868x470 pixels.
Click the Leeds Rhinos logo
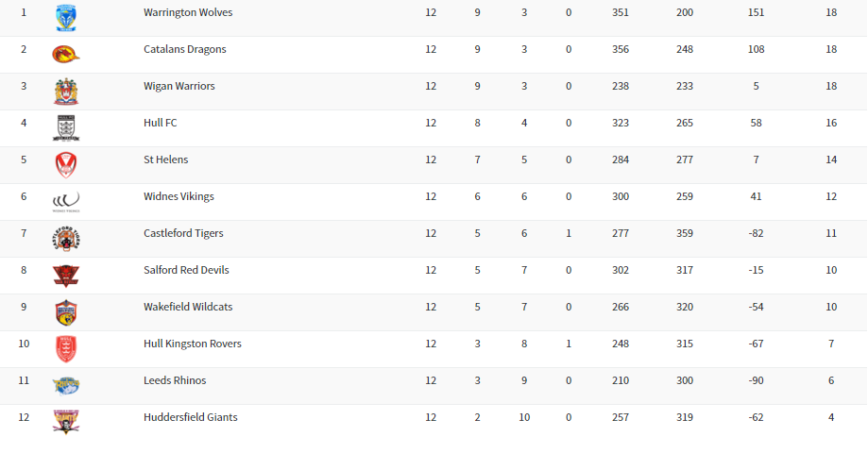[x=66, y=384]
